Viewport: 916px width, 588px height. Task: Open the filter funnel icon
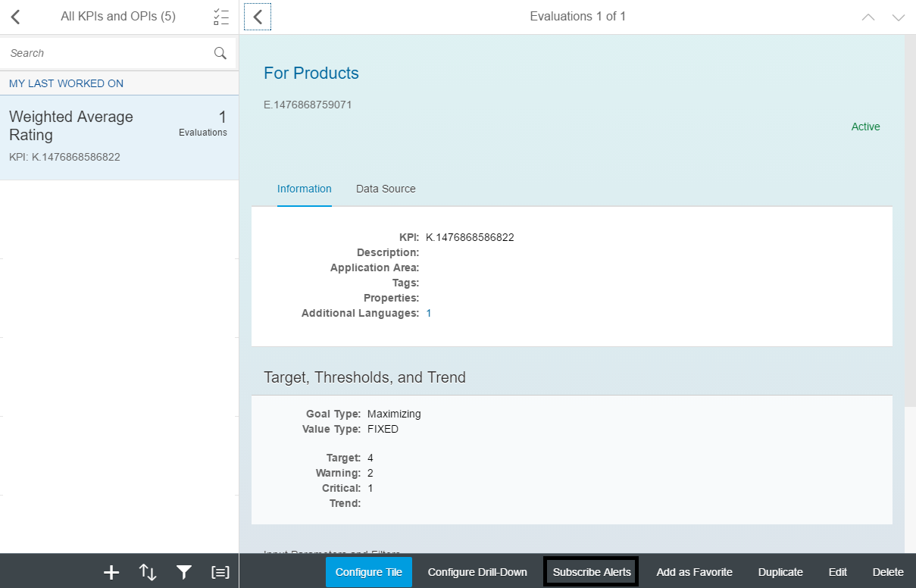[184, 572]
